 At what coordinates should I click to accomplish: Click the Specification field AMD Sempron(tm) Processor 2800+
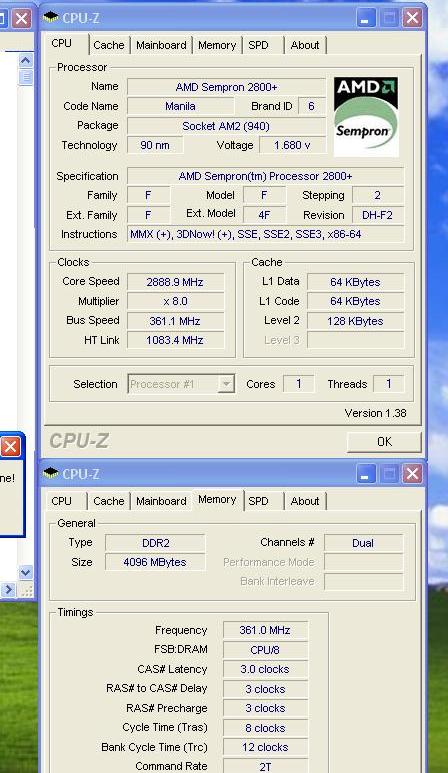(x=265, y=176)
